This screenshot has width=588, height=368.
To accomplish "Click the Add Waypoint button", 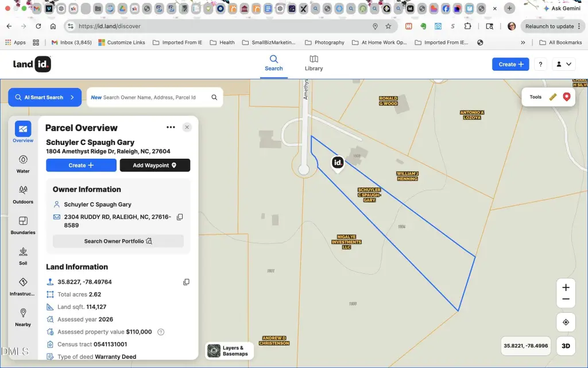I will click(x=155, y=165).
